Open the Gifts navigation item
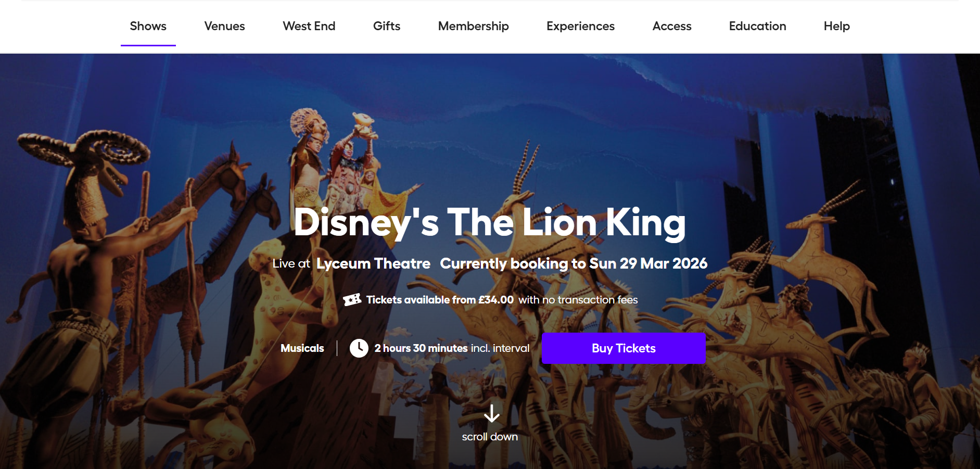The height and width of the screenshot is (469, 980). 387,26
